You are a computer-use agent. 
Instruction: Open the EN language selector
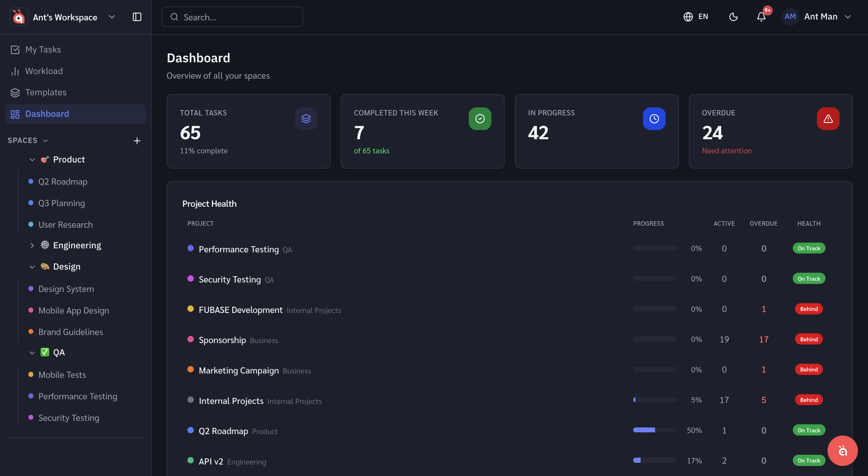tap(695, 17)
